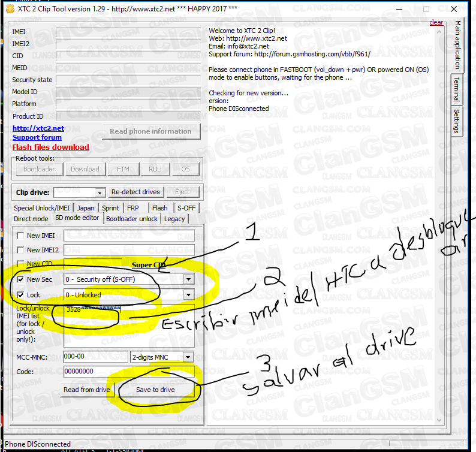Click the New IMEI input field
The height and width of the screenshot is (452, 476).
click(x=129, y=236)
